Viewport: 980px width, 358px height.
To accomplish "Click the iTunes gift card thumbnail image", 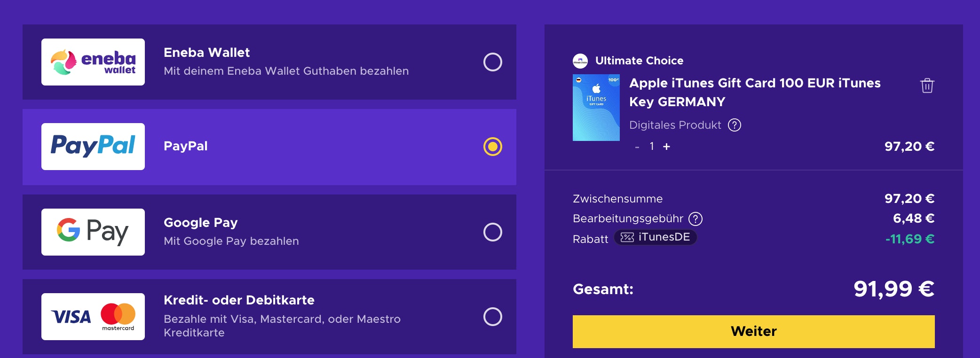I will (x=597, y=108).
